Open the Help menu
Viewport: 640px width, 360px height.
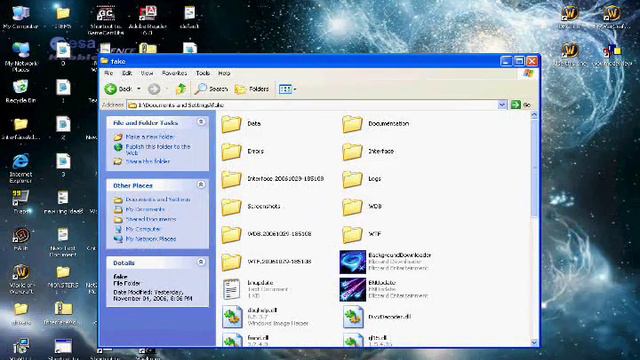click(224, 73)
